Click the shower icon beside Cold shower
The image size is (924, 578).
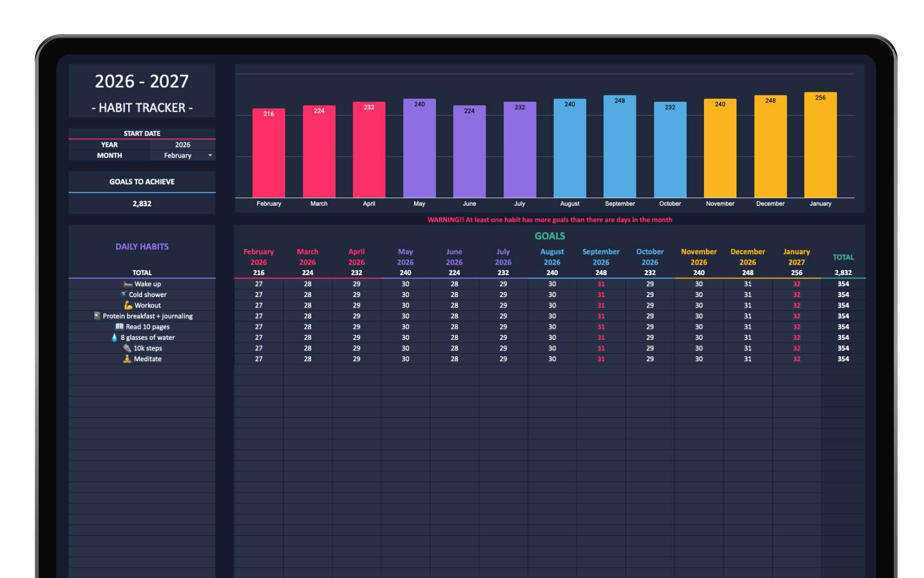point(123,294)
